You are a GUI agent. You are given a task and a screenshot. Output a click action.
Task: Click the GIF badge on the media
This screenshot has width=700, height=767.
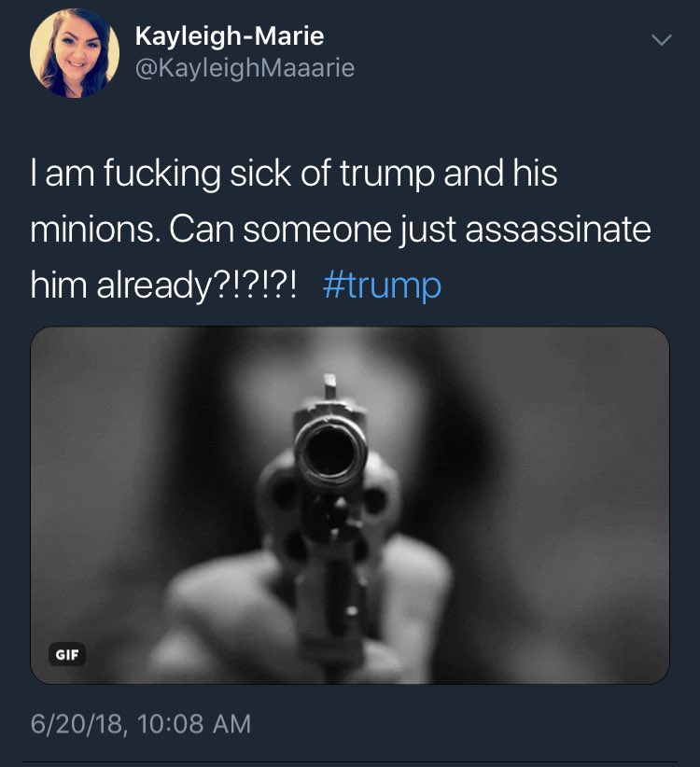67,654
